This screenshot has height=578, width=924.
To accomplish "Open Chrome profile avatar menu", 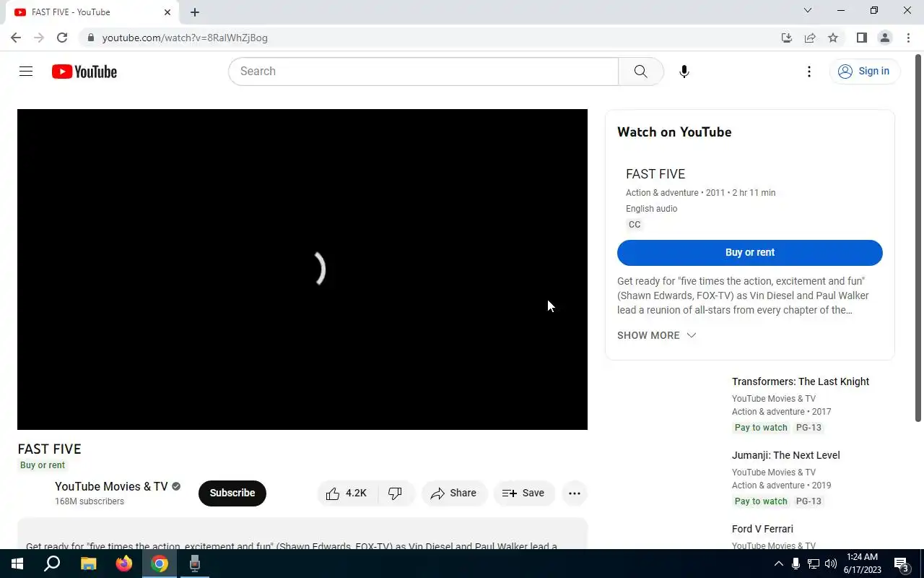I will point(884,38).
